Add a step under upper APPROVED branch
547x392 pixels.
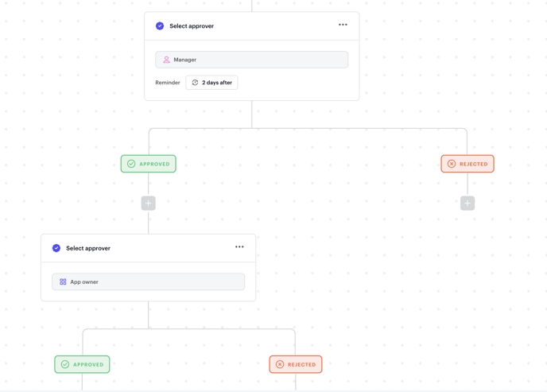(149, 204)
